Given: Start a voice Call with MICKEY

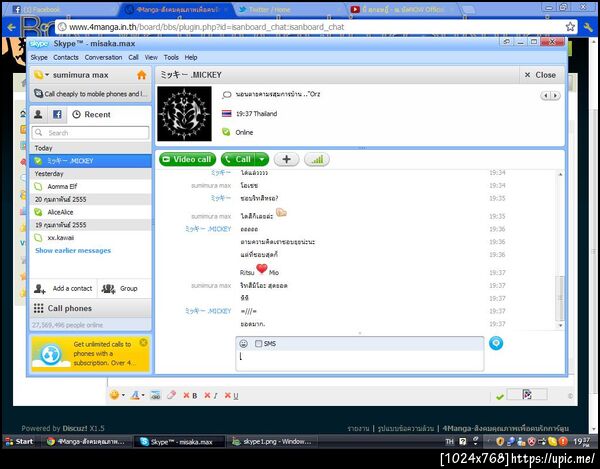Looking at the screenshot, I should [238, 159].
